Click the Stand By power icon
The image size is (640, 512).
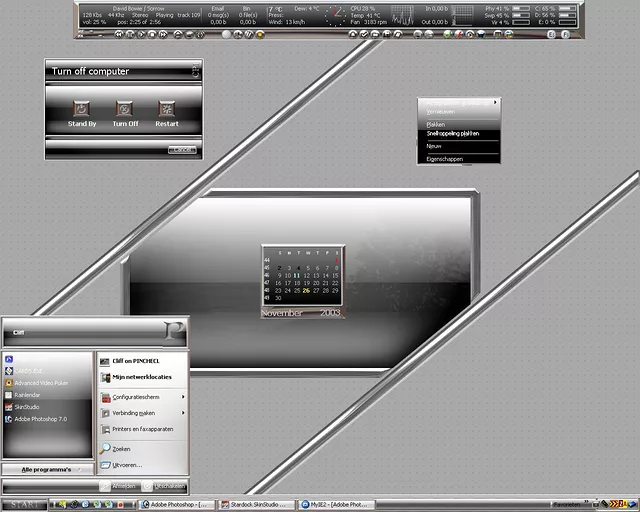tap(82, 108)
